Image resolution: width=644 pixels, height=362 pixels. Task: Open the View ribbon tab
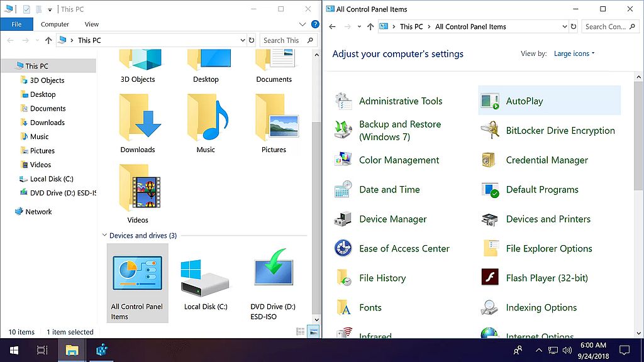(92, 25)
